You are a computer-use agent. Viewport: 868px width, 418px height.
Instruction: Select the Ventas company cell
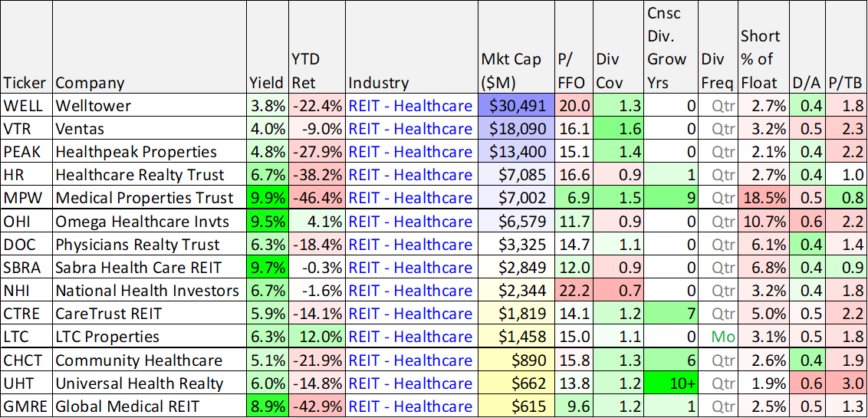[150, 128]
